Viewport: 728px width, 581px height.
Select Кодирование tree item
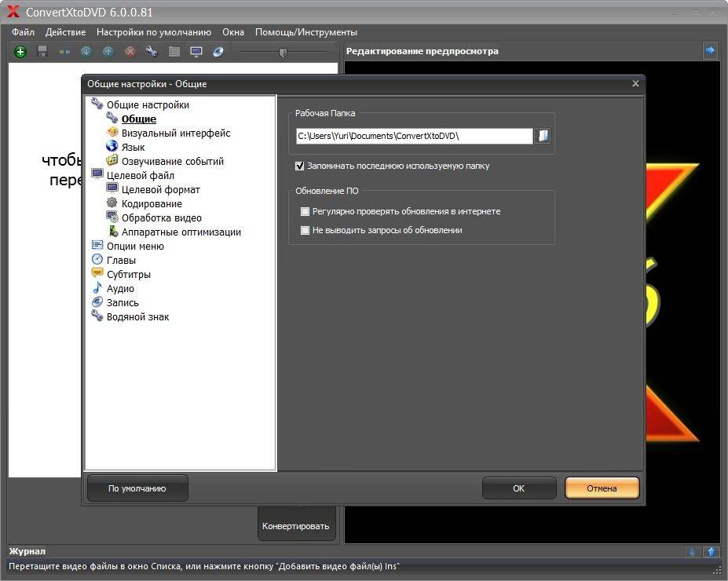(x=152, y=203)
